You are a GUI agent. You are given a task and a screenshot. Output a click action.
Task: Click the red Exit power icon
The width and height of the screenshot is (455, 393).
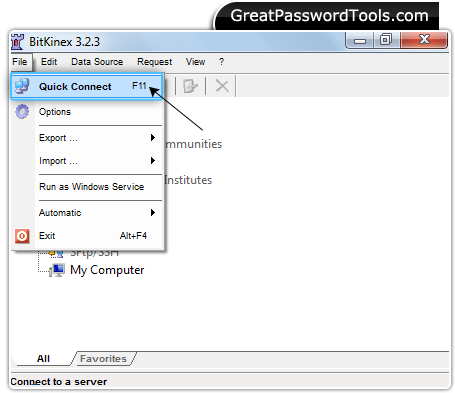click(22, 236)
